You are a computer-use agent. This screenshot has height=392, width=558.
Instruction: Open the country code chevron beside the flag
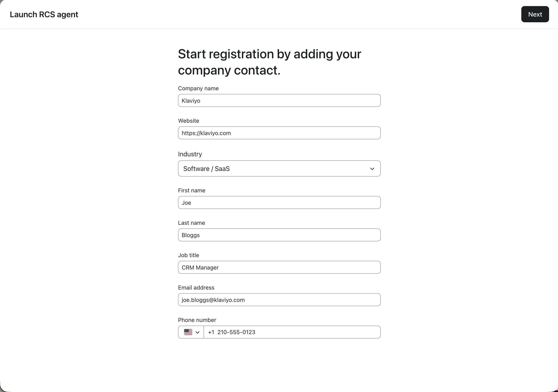(197, 332)
